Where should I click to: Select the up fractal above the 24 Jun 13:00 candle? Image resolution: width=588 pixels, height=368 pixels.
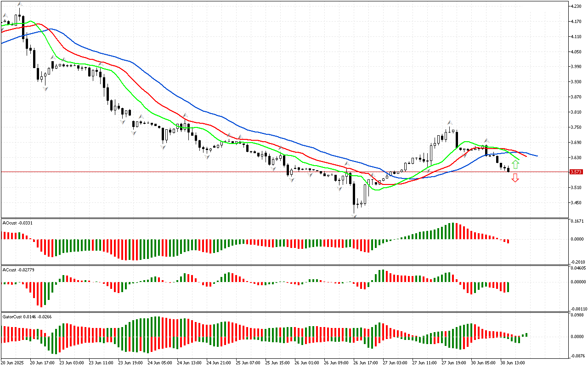pos(185,115)
